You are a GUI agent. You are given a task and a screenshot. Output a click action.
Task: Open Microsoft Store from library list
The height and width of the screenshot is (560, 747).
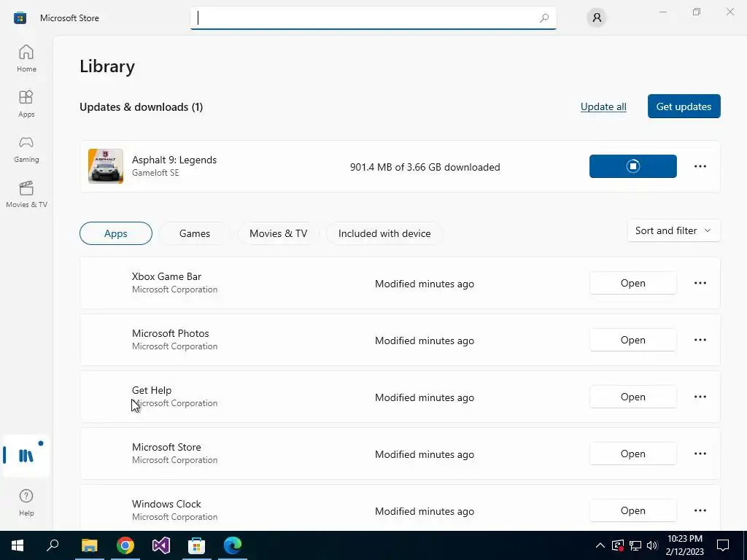click(x=632, y=454)
